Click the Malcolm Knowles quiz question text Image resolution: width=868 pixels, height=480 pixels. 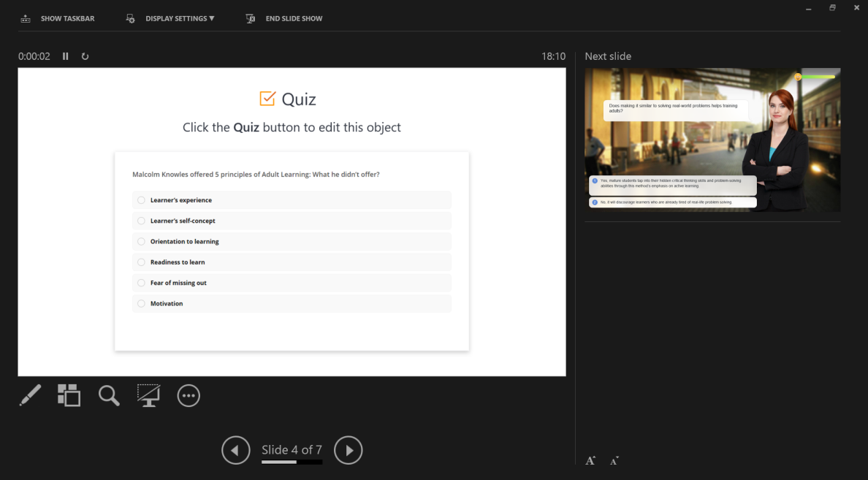256,175
